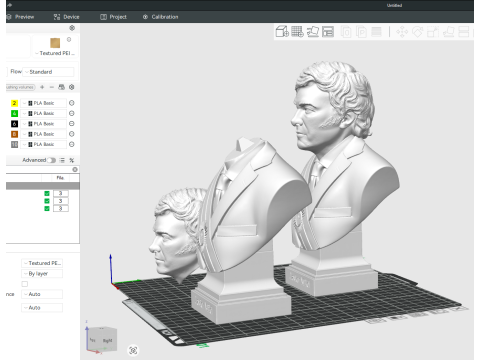Switch to the Project tab
The image size is (480, 360).
(113, 17)
